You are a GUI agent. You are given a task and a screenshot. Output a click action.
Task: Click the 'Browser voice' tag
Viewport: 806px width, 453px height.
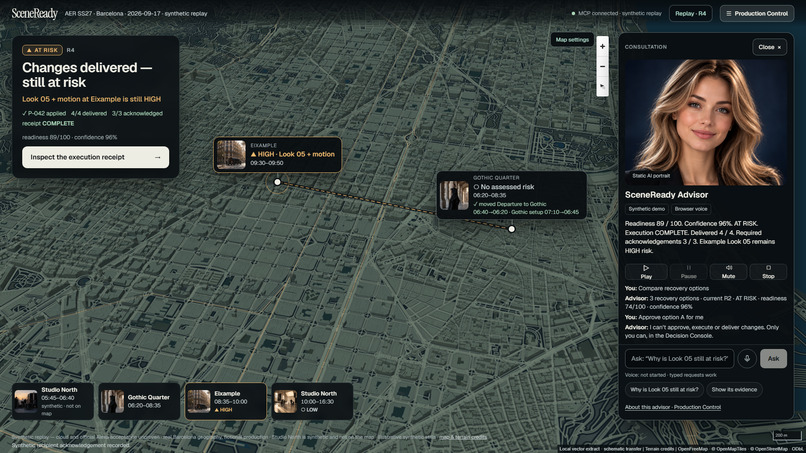click(691, 209)
